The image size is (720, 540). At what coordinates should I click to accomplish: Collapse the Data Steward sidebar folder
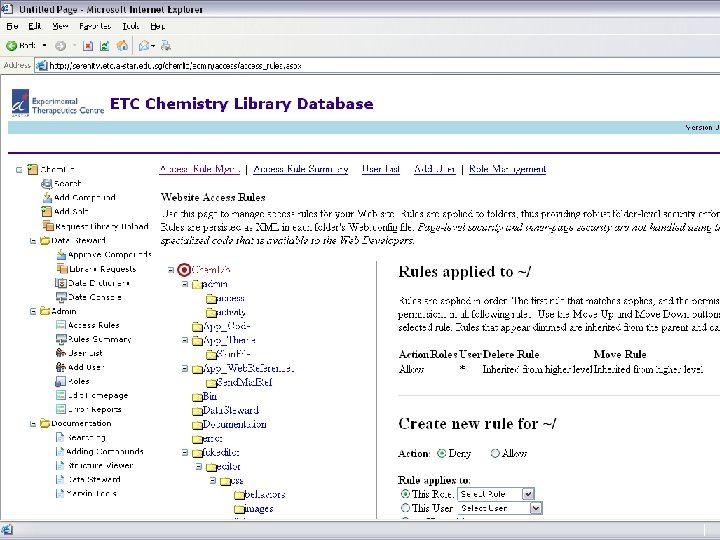(33, 241)
